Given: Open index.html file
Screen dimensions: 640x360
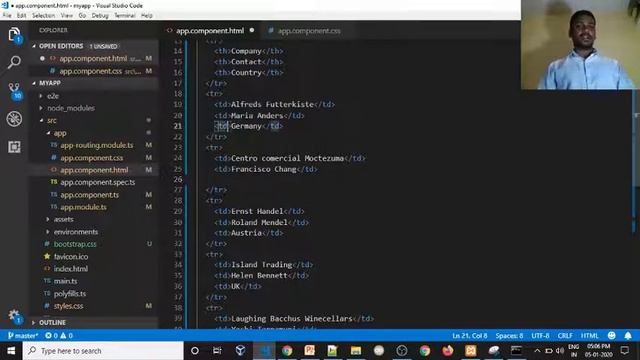Looking at the screenshot, I should (71, 269).
